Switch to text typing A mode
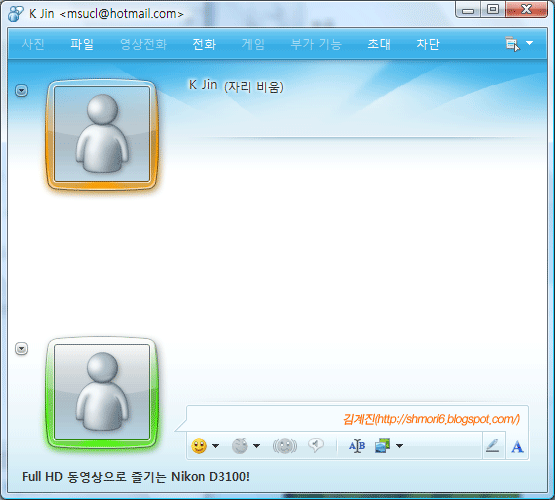 pyautogui.click(x=517, y=446)
